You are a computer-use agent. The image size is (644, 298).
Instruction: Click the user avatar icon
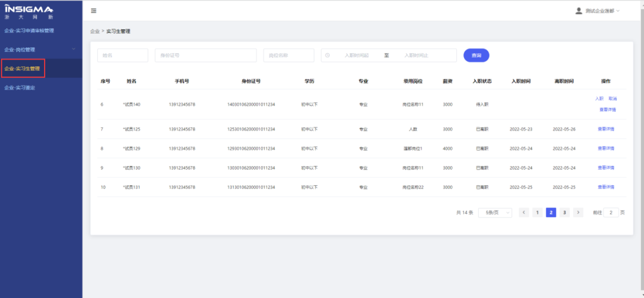578,11
